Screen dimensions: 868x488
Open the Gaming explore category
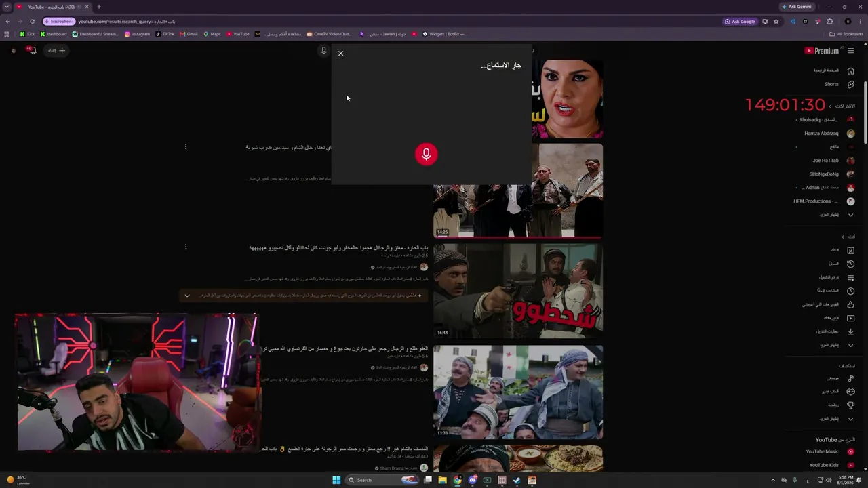click(x=838, y=391)
